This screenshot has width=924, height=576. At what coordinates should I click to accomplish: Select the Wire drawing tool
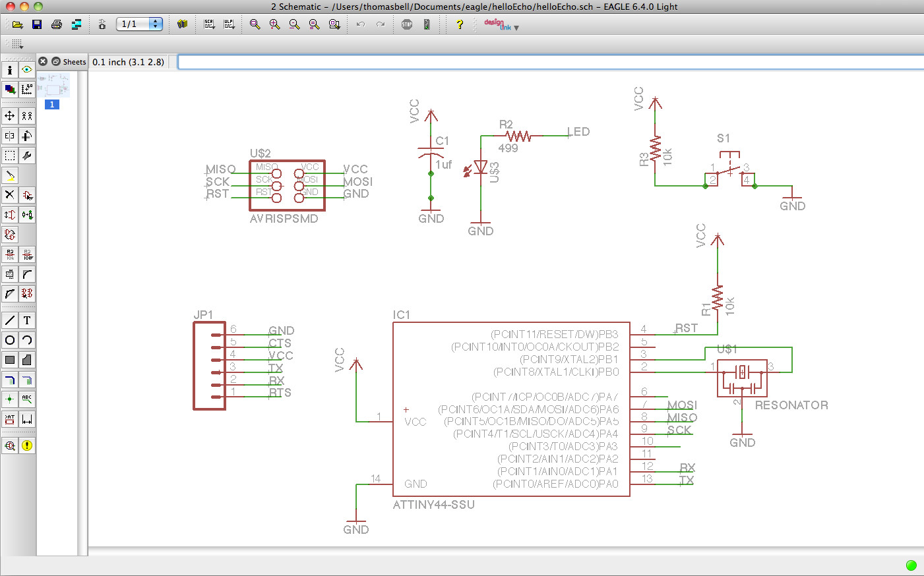10,320
